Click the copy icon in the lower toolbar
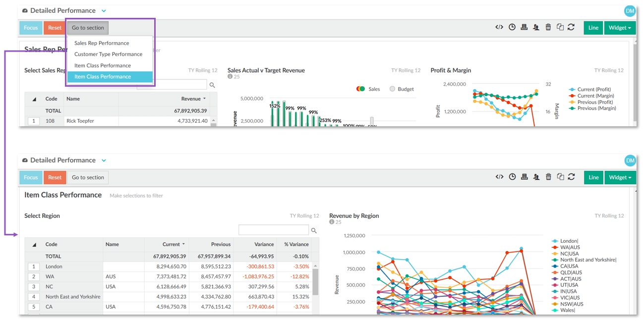 tap(560, 177)
